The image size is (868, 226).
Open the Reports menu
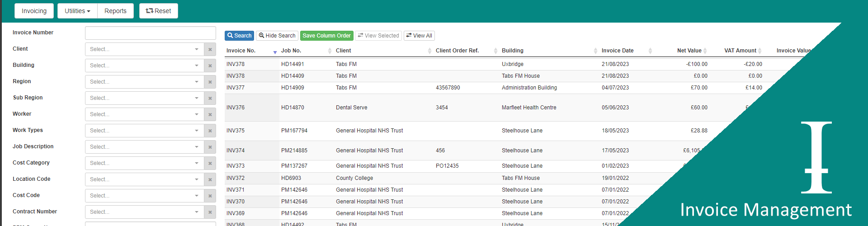click(115, 11)
